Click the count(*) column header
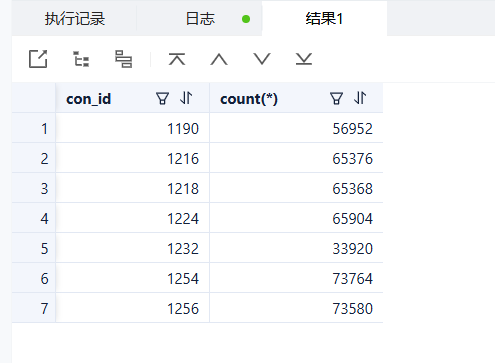 pyautogui.click(x=296, y=98)
